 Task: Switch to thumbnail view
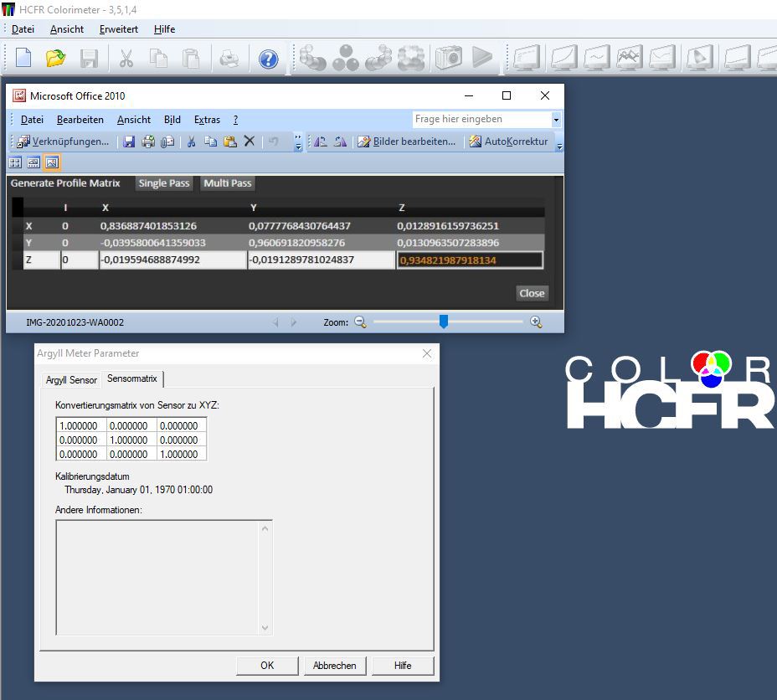point(15,162)
